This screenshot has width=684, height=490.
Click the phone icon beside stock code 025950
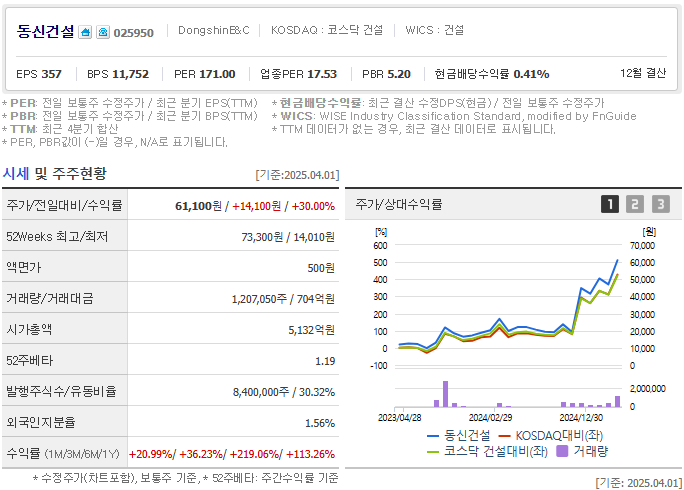(103, 32)
